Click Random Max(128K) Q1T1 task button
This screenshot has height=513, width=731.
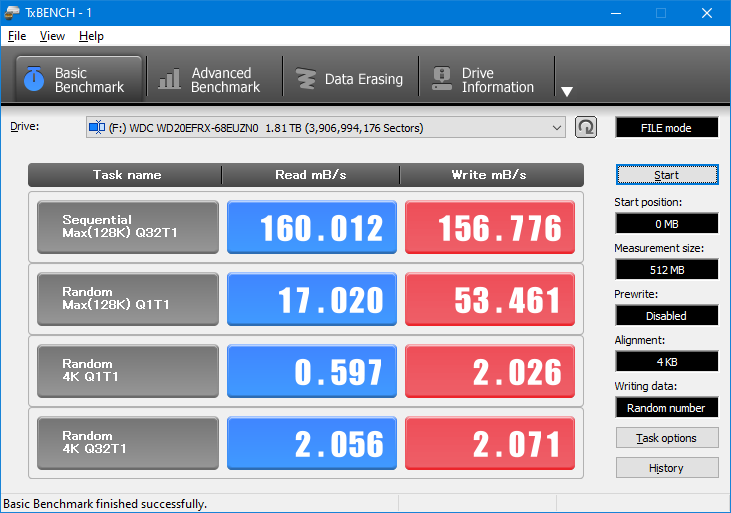coord(128,299)
